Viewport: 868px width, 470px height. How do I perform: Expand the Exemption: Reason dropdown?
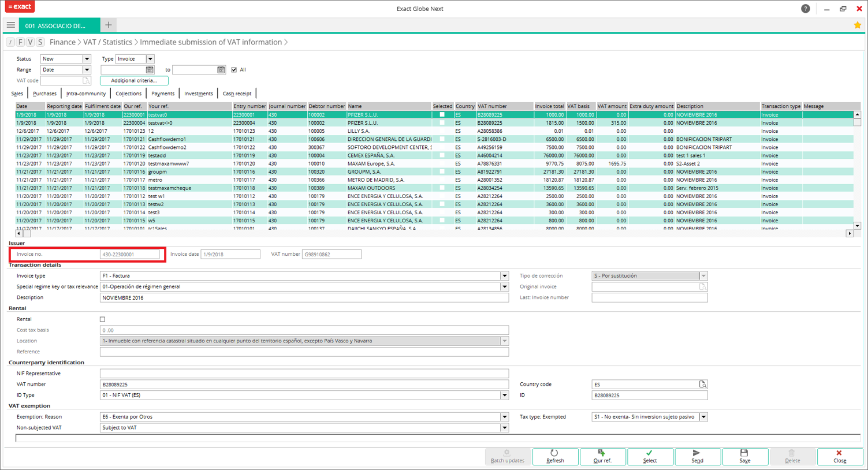[x=505, y=417]
